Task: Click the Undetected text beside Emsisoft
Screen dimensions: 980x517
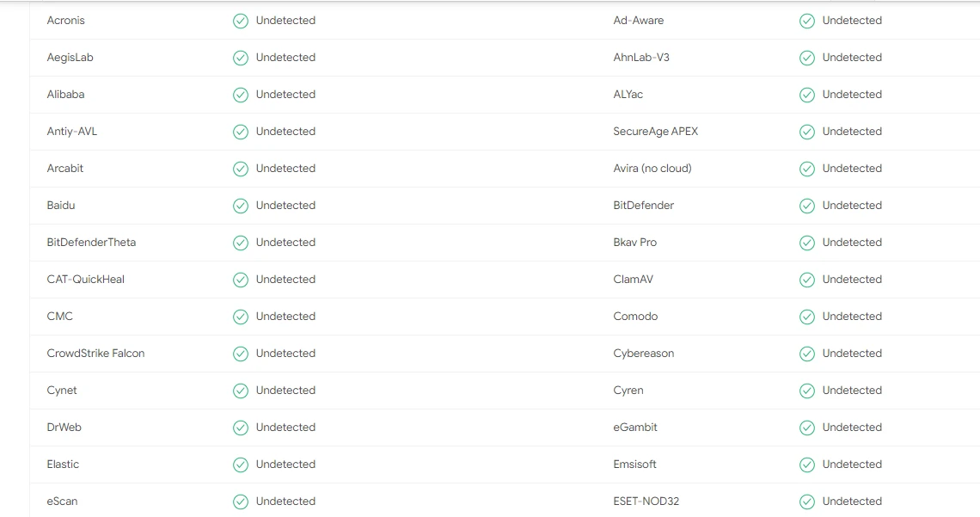Action: tap(853, 465)
